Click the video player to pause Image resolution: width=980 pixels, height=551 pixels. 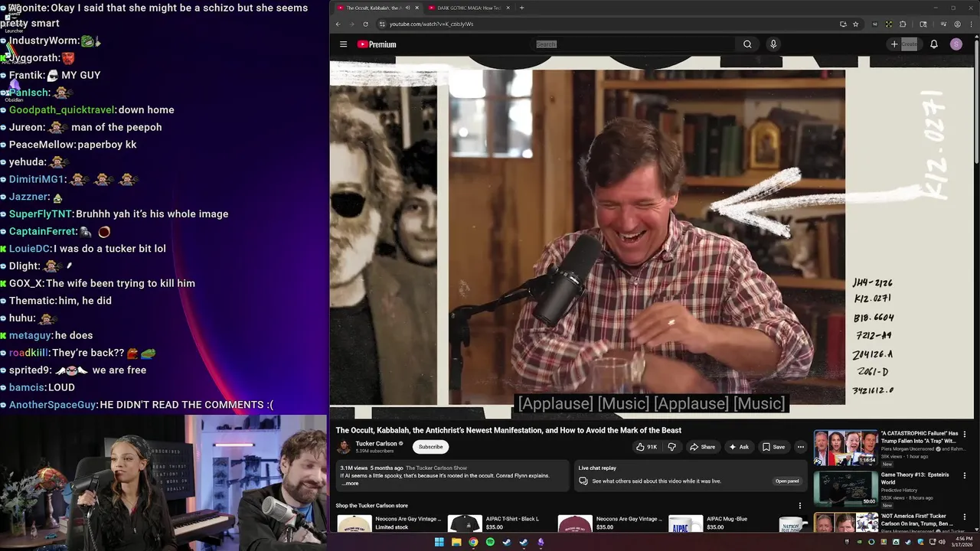click(652, 237)
